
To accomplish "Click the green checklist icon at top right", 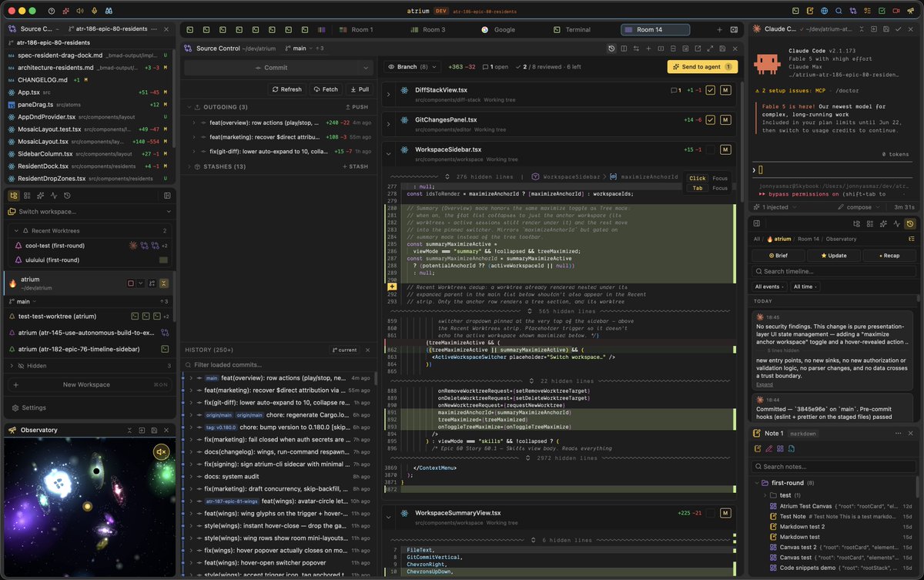I will 882,12.
